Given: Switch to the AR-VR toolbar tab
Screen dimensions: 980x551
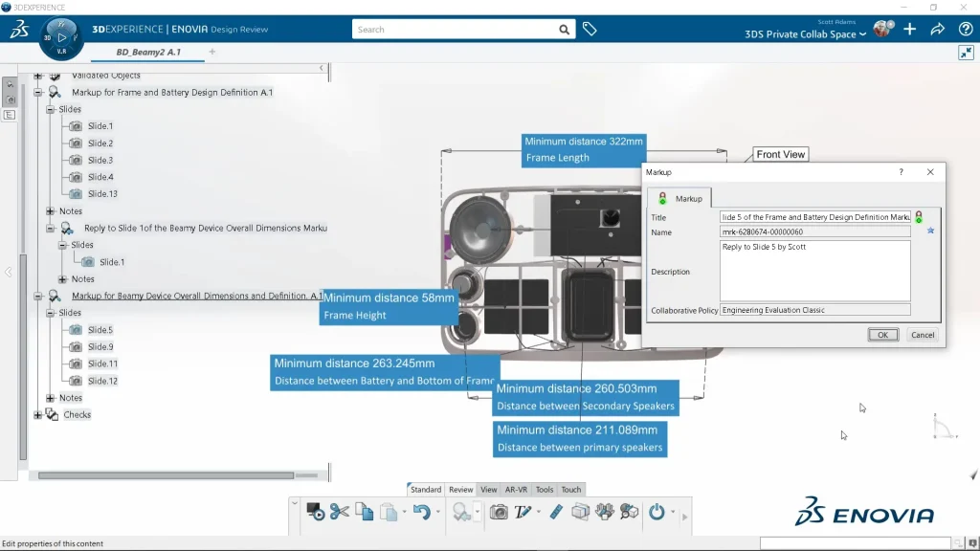Looking at the screenshot, I should pos(516,490).
